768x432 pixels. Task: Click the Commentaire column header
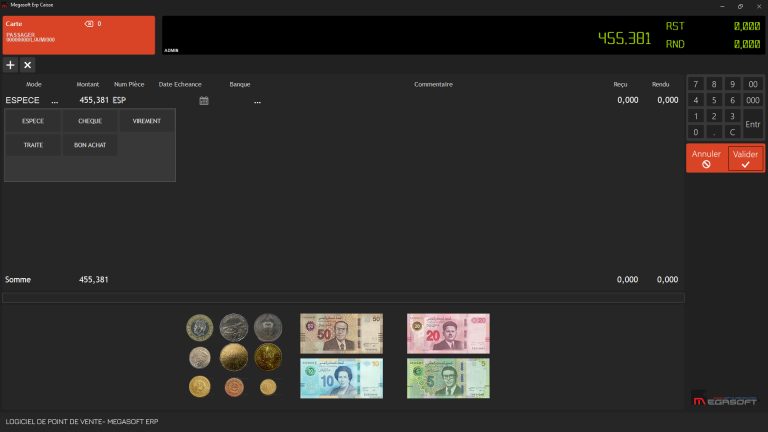point(433,84)
